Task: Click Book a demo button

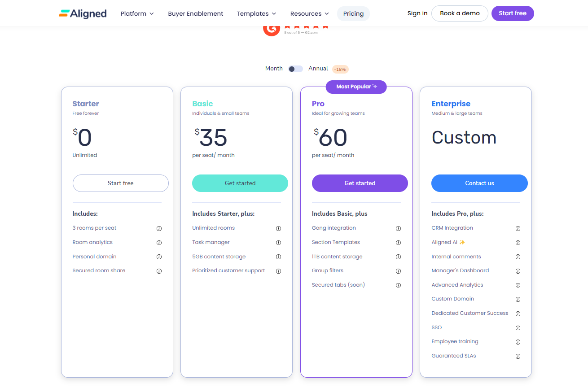Action: click(x=460, y=13)
